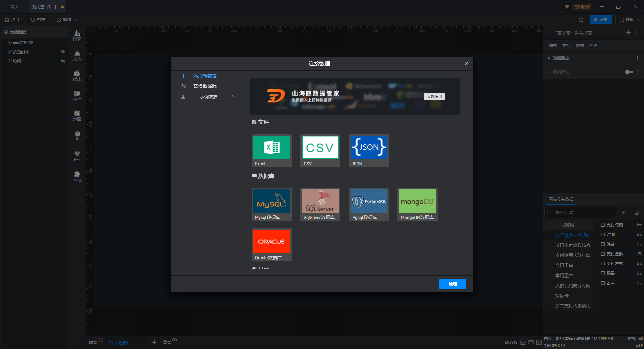The width and height of the screenshot is (644, 349).
Task: Open the 媒体 media components panel
Action: coord(77,76)
